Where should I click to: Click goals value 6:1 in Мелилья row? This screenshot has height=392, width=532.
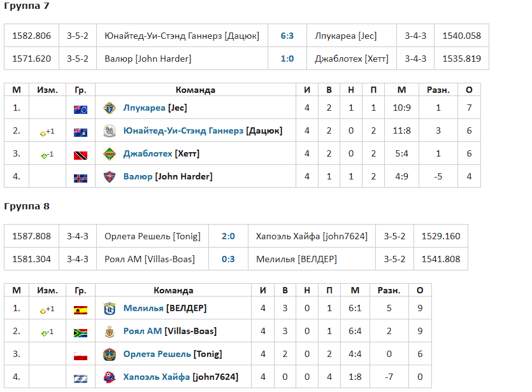[x=355, y=308]
